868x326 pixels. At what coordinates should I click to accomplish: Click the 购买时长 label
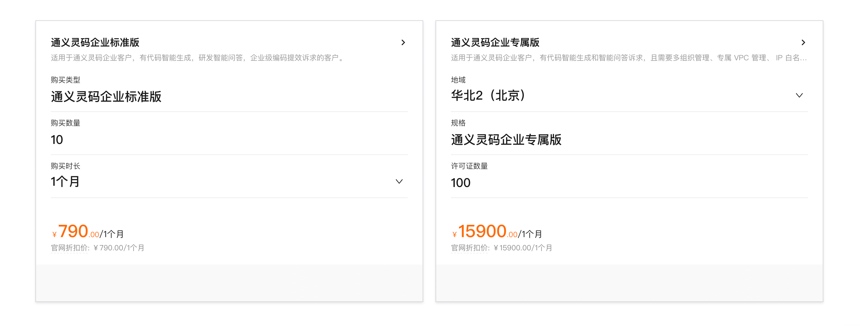[65, 166]
